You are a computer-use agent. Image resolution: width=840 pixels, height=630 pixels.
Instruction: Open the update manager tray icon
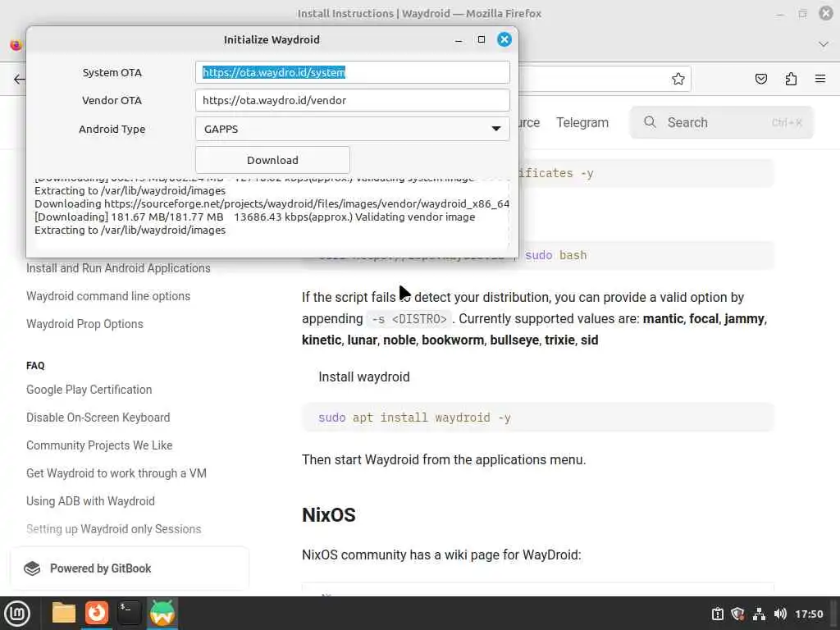tap(717, 614)
